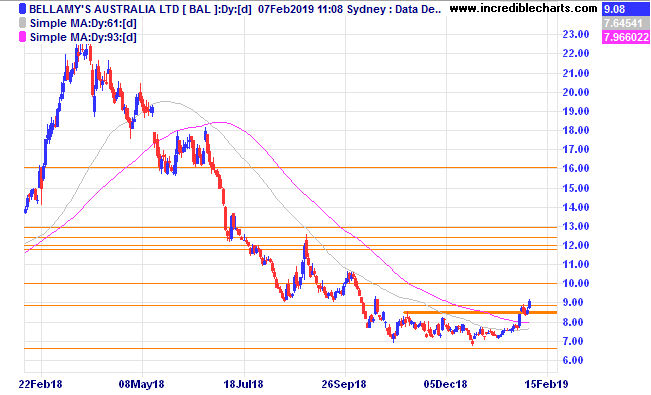The width and height of the screenshot is (651, 395).
Task: Click the magenta MA curve peak near 18.50
Action: pos(220,122)
